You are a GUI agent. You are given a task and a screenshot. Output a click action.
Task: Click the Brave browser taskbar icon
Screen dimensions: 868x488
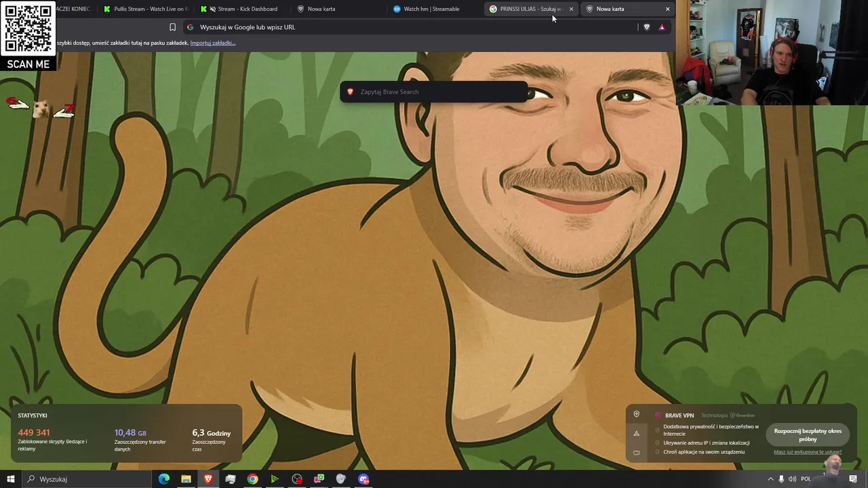click(x=208, y=479)
